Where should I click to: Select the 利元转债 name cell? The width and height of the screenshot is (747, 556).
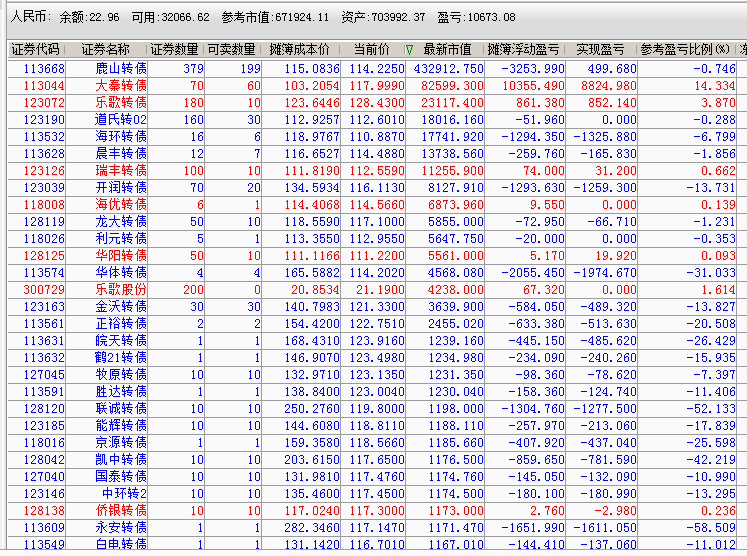(121, 239)
